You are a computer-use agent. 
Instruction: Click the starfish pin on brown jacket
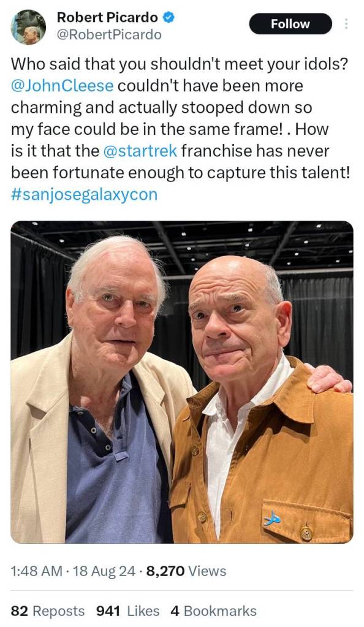pos(273,519)
